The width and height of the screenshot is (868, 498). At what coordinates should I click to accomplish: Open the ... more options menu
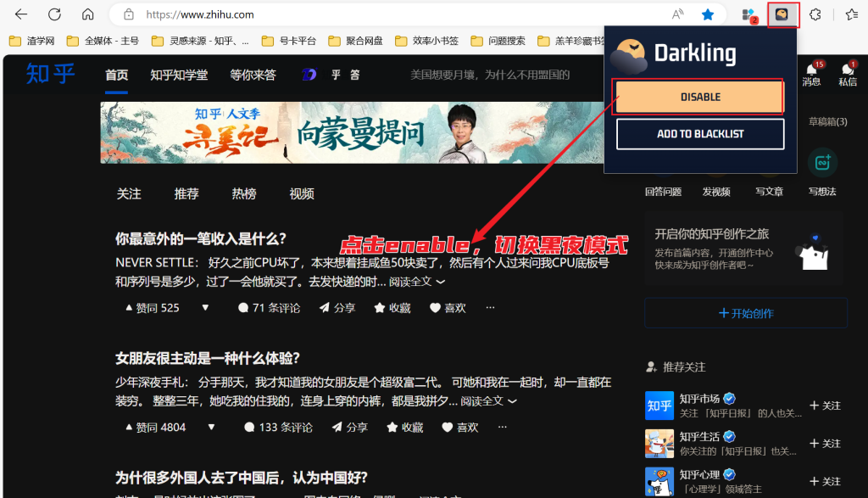[489, 308]
